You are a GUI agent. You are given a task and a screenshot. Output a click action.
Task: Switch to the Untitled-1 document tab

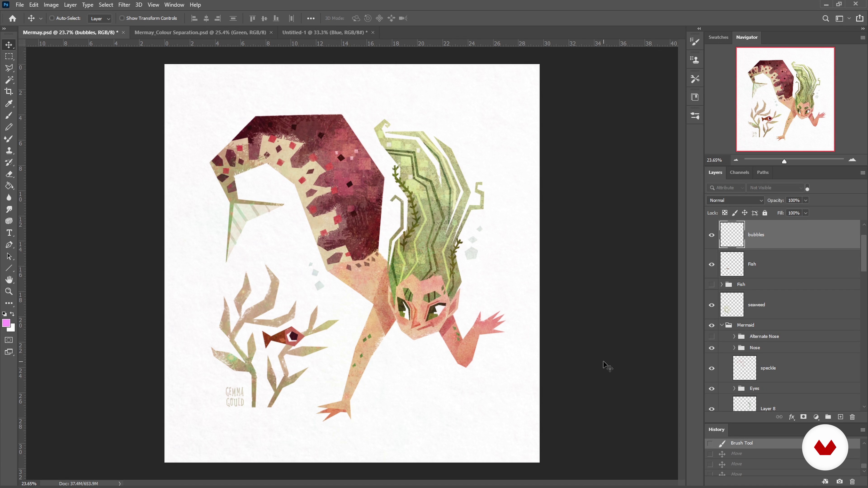tap(325, 32)
